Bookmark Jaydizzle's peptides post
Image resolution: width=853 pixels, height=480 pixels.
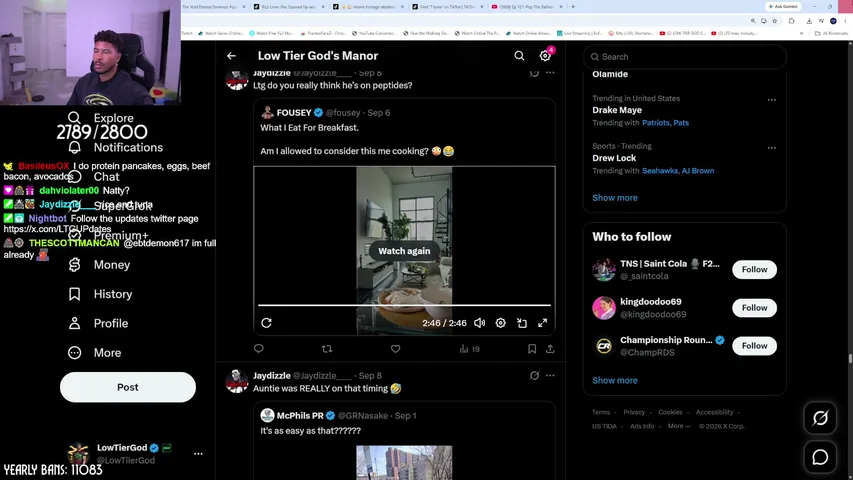pos(532,349)
